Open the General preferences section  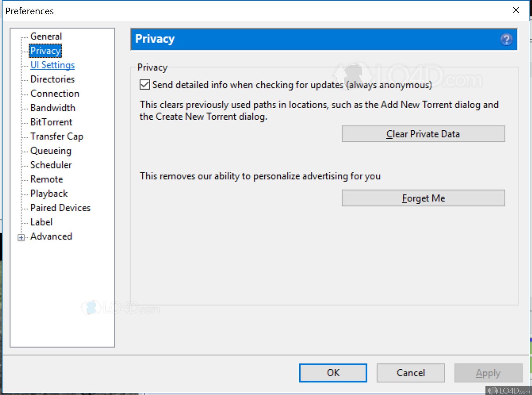(46, 36)
